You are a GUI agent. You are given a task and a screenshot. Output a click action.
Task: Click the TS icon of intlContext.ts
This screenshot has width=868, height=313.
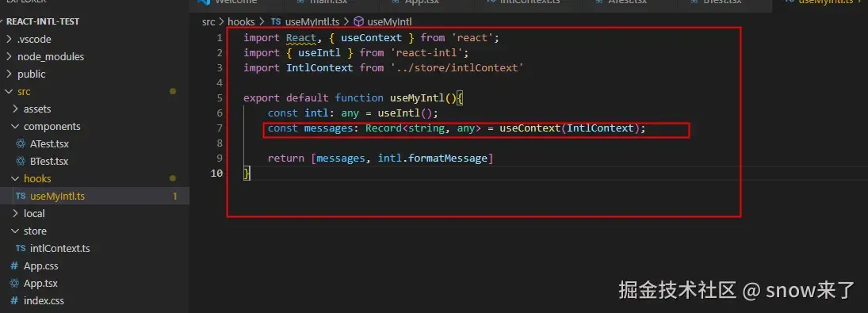pyautogui.click(x=21, y=248)
